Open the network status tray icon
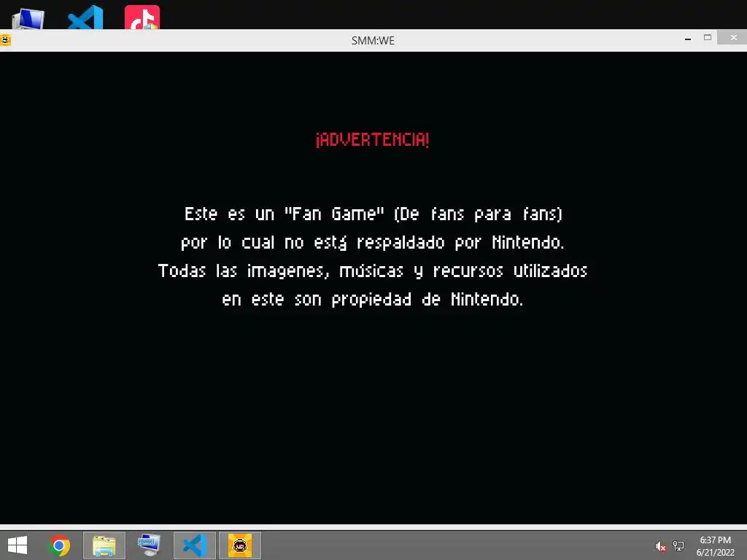 678,546
